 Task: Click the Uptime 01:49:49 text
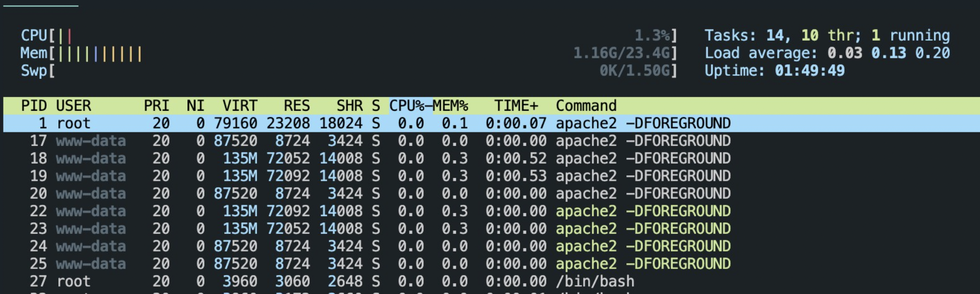[x=774, y=71]
